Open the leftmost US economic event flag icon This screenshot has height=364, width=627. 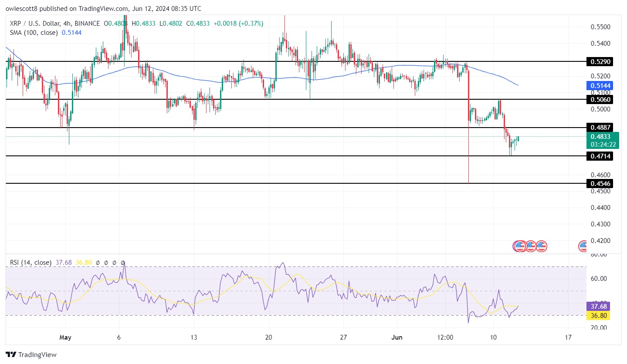tap(519, 246)
